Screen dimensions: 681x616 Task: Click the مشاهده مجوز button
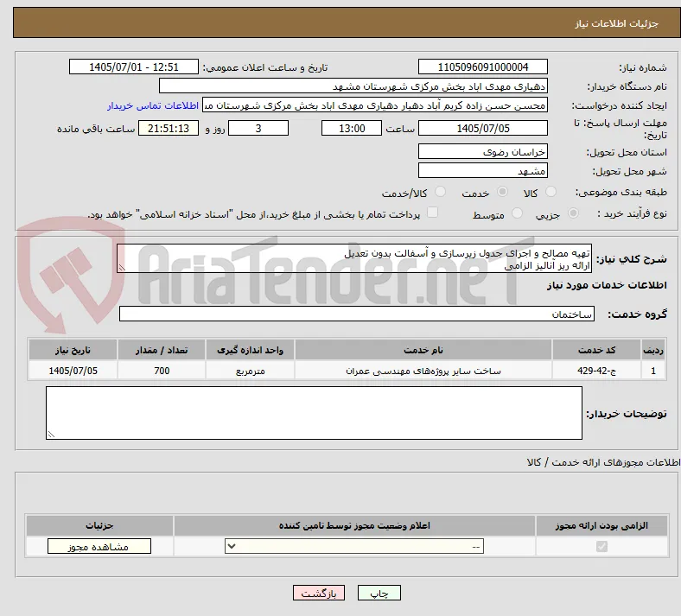99,546
